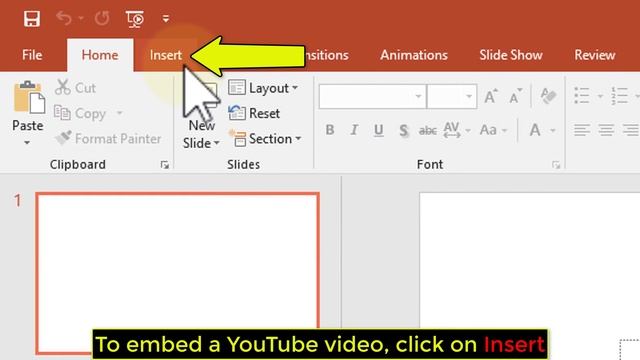Click the Undo arrow icon
This screenshot has height=360, width=640.
tap(64, 18)
